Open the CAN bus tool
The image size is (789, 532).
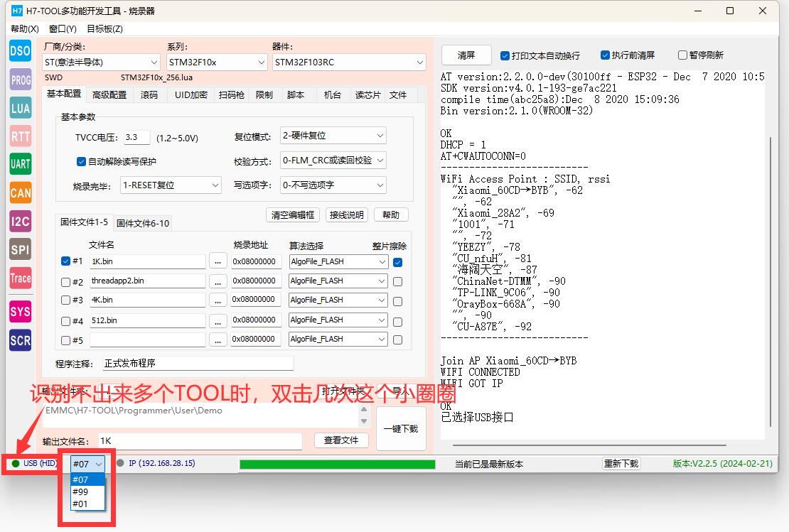point(20,192)
